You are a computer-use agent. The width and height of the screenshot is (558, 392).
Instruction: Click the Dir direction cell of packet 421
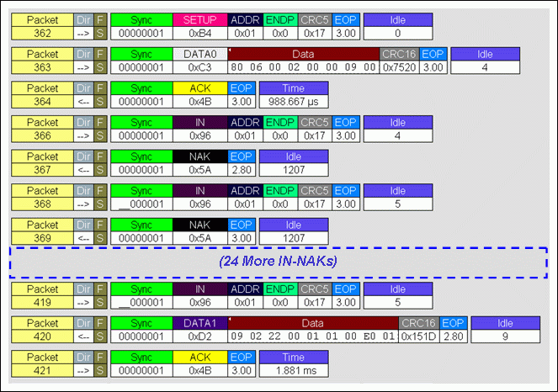[82, 363]
